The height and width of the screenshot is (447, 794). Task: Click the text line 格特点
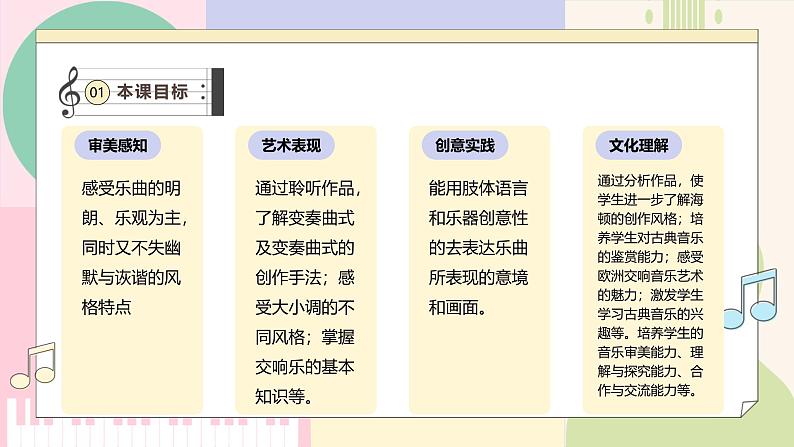[x=106, y=307]
